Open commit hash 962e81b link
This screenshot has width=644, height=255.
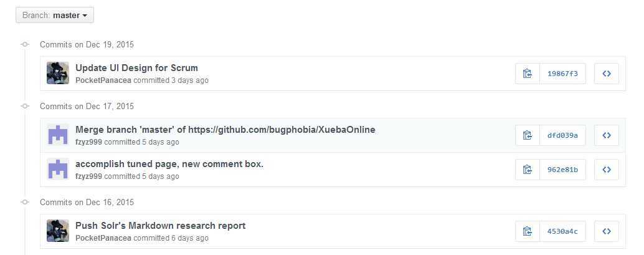point(562,170)
